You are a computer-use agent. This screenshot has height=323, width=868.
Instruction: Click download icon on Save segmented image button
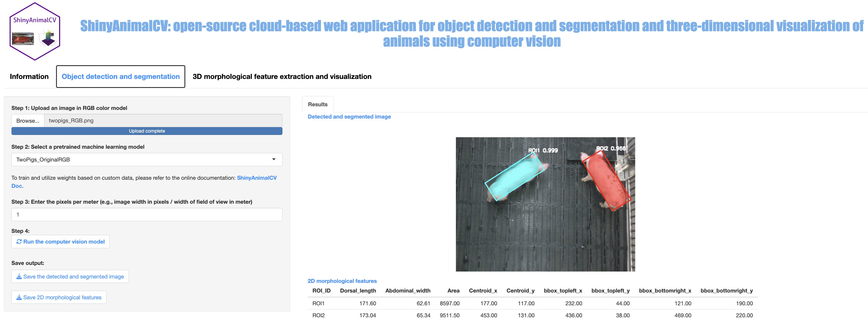[x=19, y=276]
